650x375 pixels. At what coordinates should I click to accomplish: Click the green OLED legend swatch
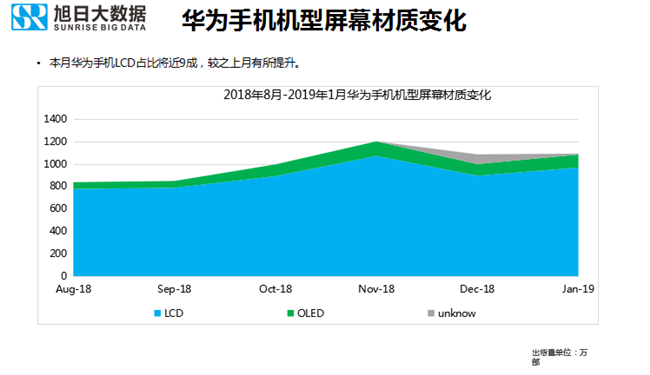pos(290,313)
